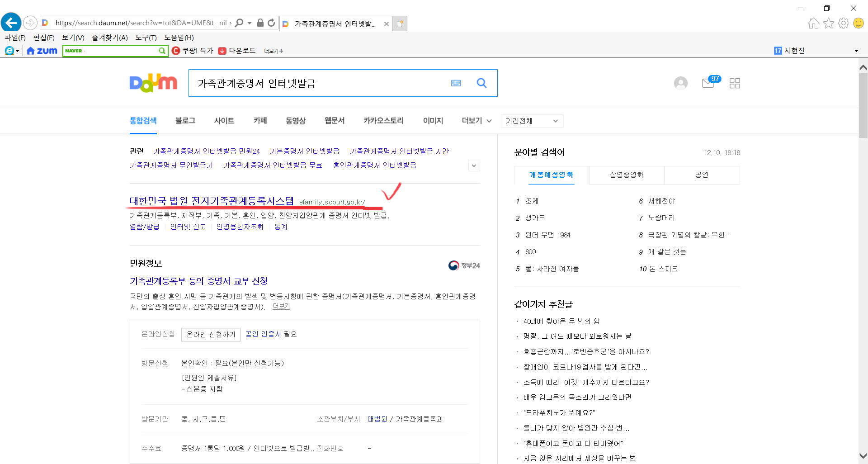Screen dimensions: 868x464
Task: Click the 다운로드 toolbar shortcut
Action: pyautogui.click(x=237, y=51)
